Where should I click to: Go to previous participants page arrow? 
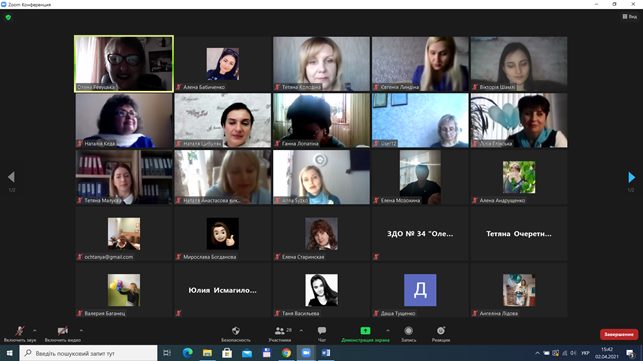(x=11, y=177)
